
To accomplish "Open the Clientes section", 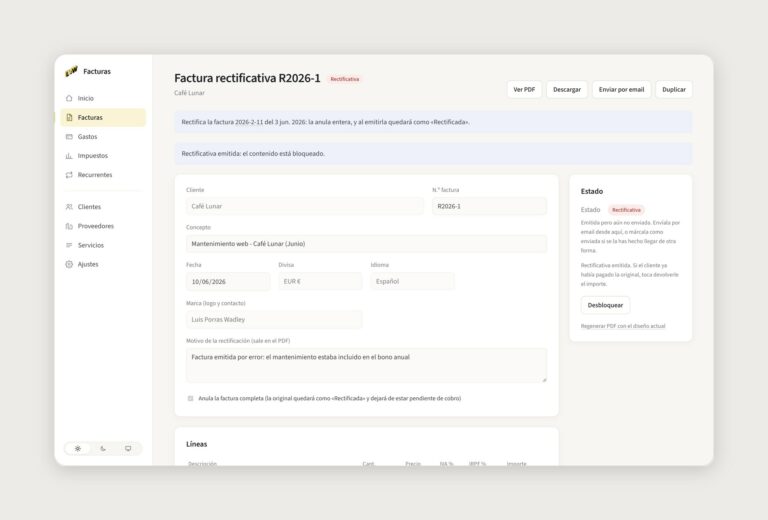I will [103, 207].
